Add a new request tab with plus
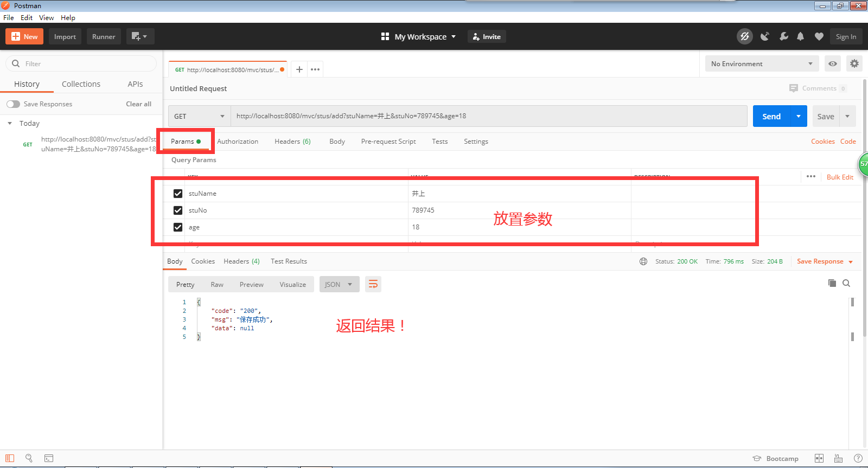Image resolution: width=868 pixels, height=468 pixels. pos(299,69)
